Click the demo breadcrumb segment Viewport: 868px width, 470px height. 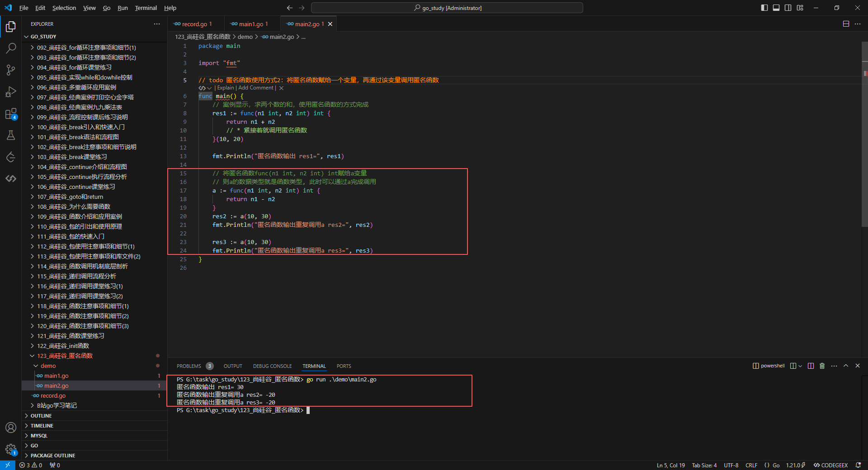245,37
